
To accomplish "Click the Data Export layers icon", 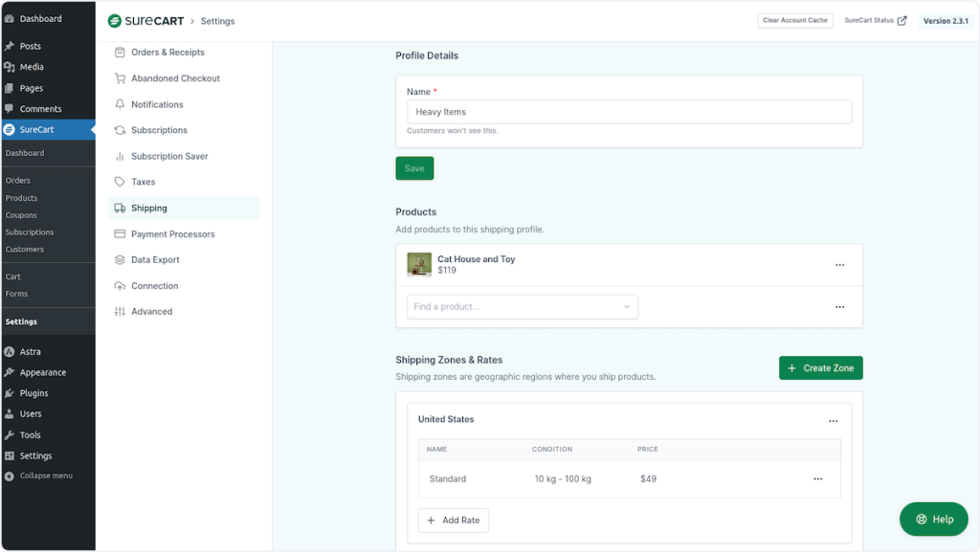I will point(120,260).
